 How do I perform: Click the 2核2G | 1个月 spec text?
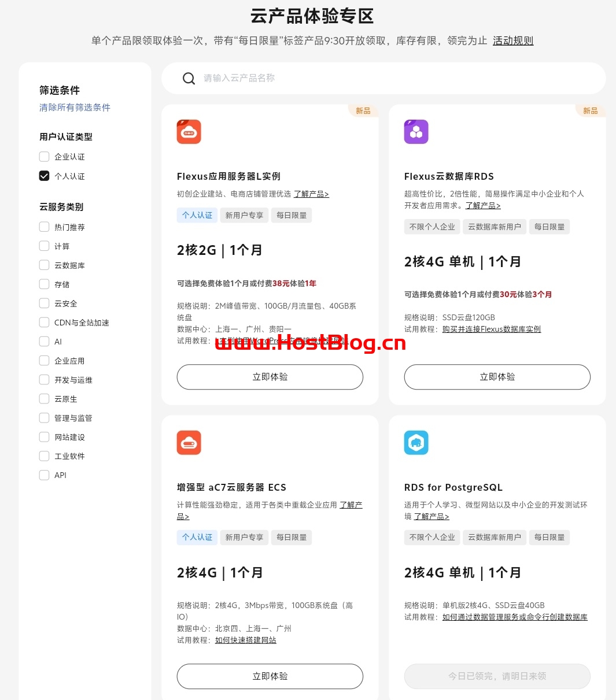[220, 250]
